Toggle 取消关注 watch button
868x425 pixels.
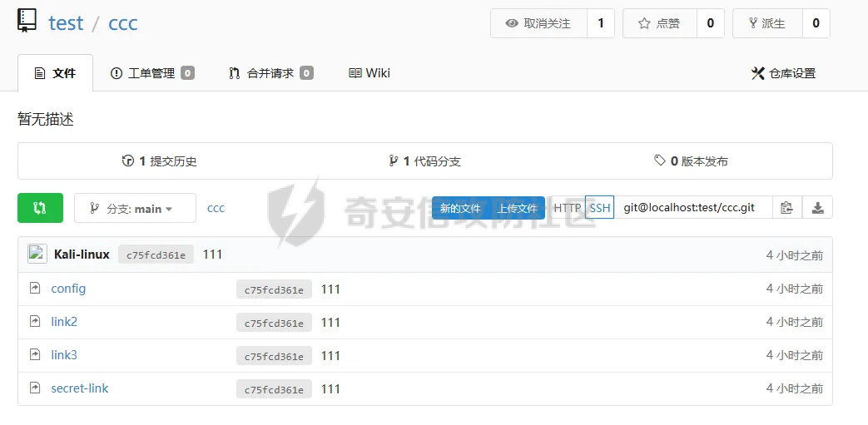point(538,23)
